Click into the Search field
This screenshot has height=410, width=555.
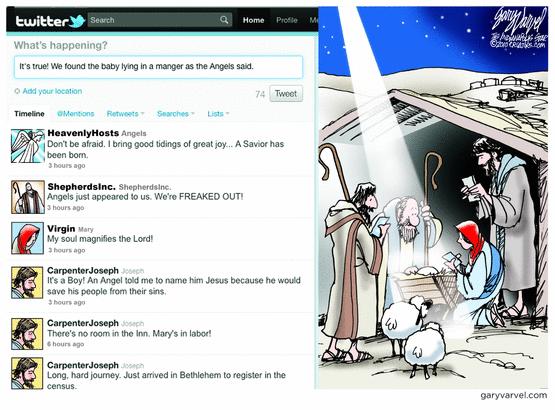coord(154,20)
